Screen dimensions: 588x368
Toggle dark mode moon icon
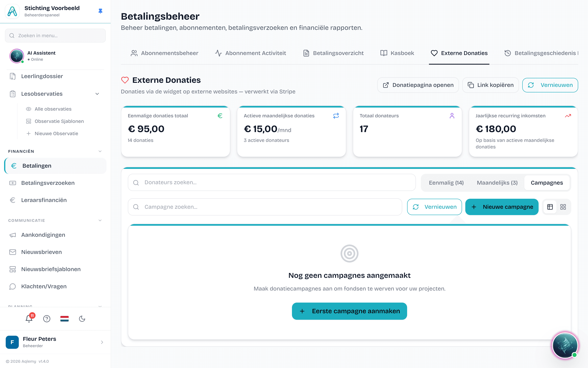(x=82, y=319)
